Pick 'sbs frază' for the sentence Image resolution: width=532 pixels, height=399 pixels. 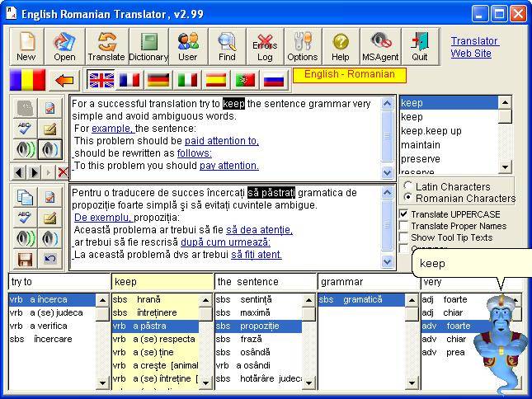[x=258, y=339]
